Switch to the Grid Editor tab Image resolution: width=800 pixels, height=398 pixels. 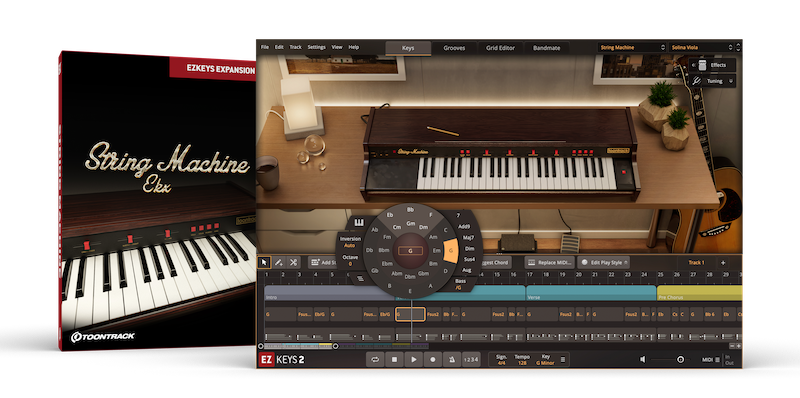pos(501,48)
